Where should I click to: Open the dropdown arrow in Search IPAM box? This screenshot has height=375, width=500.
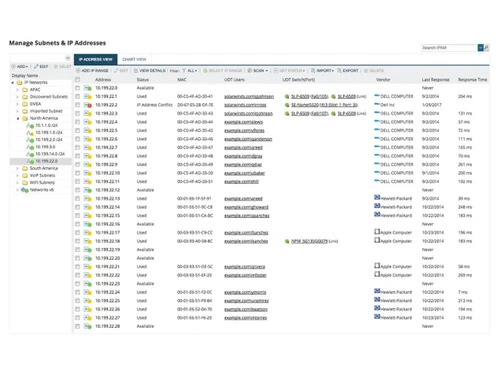pyautogui.click(x=481, y=48)
